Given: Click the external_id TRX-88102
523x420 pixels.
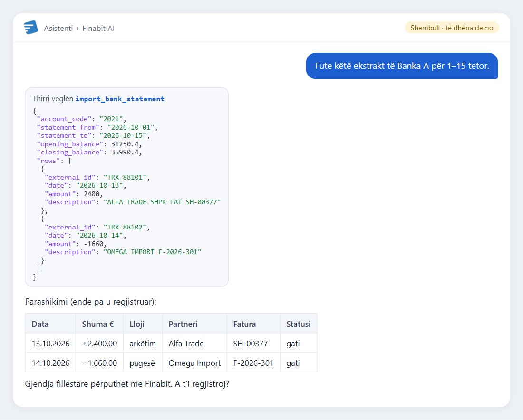Looking at the screenshot, I should click(x=125, y=227).
